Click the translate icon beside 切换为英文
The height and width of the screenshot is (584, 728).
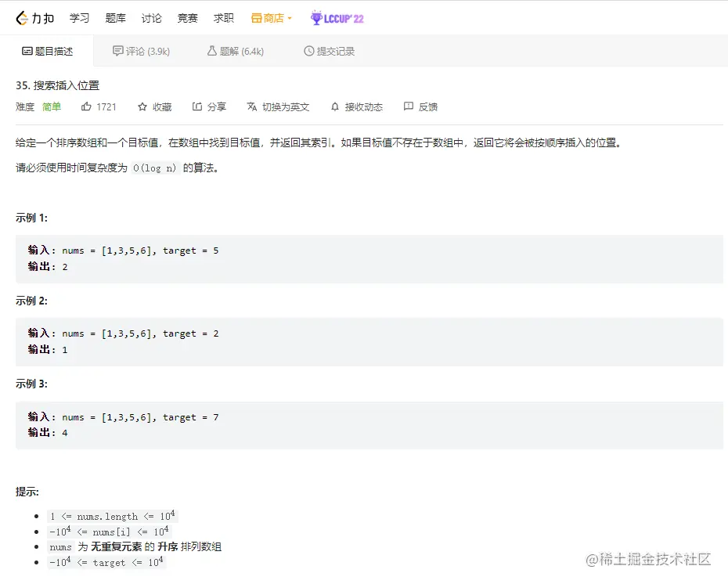(252, 106)
